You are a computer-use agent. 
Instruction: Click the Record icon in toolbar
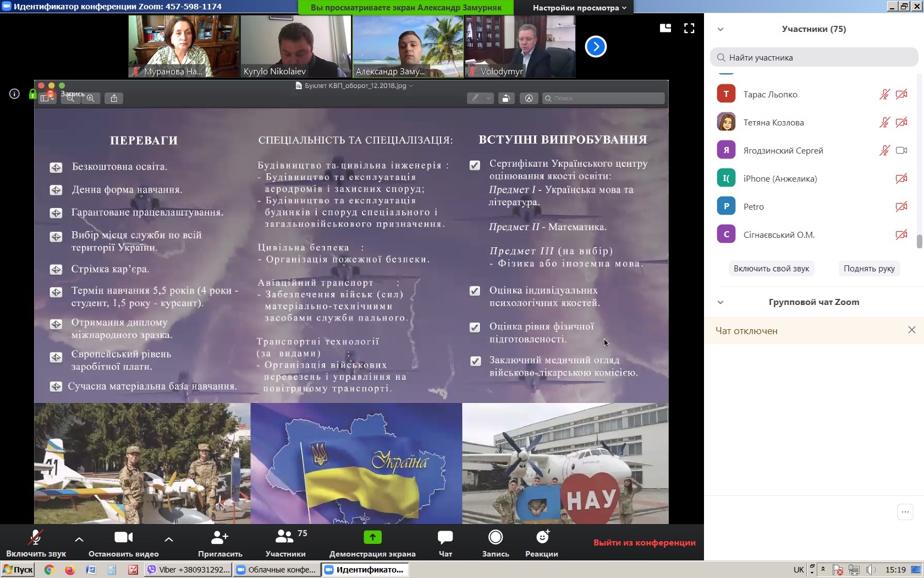[496, 537]
